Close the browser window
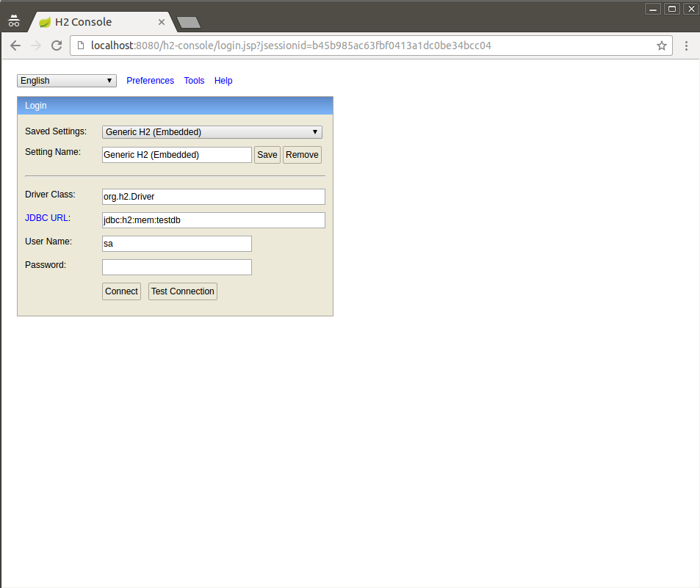Image resolution: width=700 pixels, height=588 pixels. click(x=691, y=9)
